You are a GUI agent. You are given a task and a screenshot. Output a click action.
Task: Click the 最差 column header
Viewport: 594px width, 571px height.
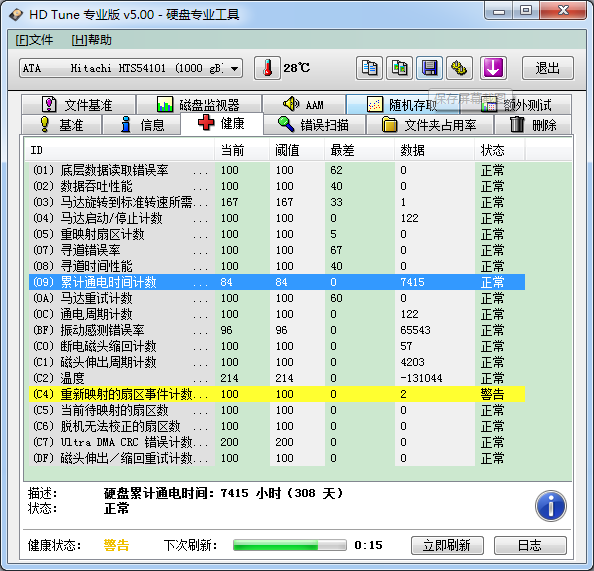coord(360,150)
